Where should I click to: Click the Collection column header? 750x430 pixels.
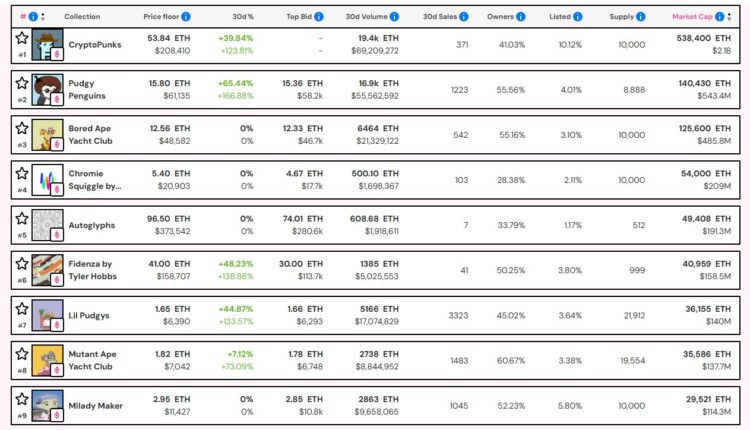click(82, 17)
